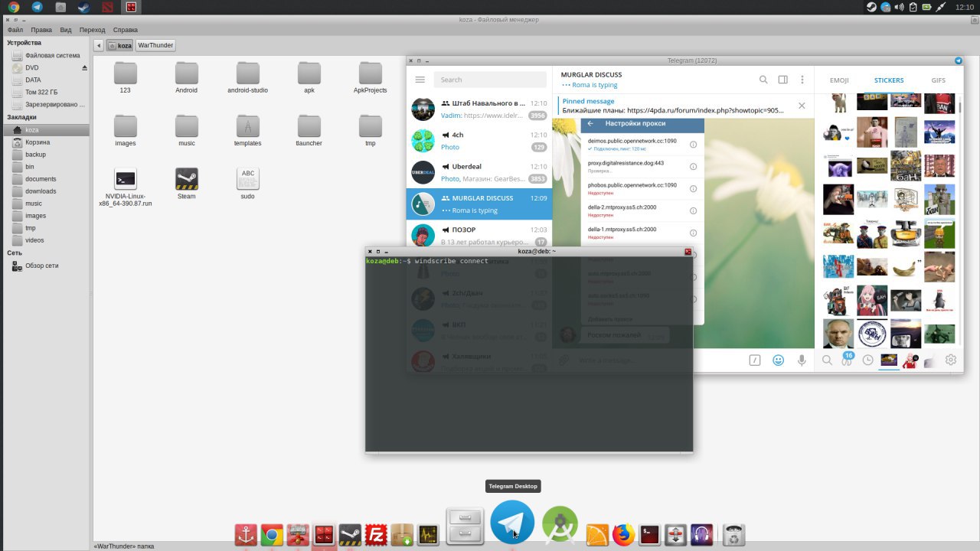
Task: Click the red anchor dock icon
Action: pyautogui.click(x=245, y=535)
